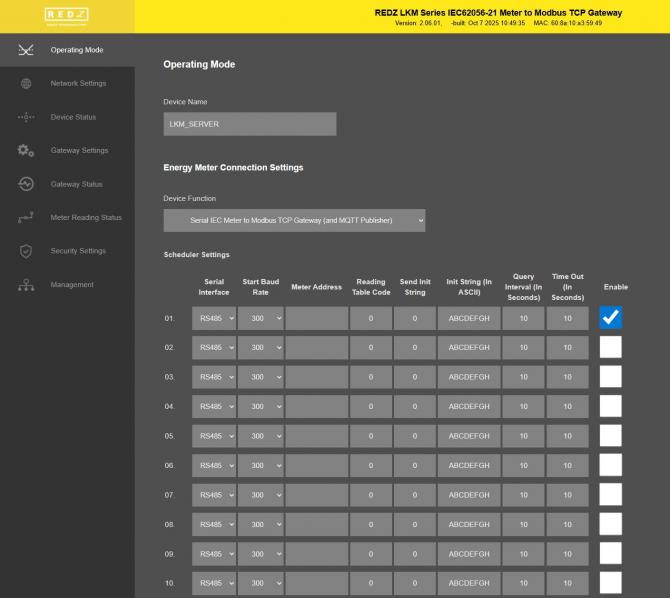Open the Device Function dropdown
Viewport: 670px width, 598px height.
point(294,220)
